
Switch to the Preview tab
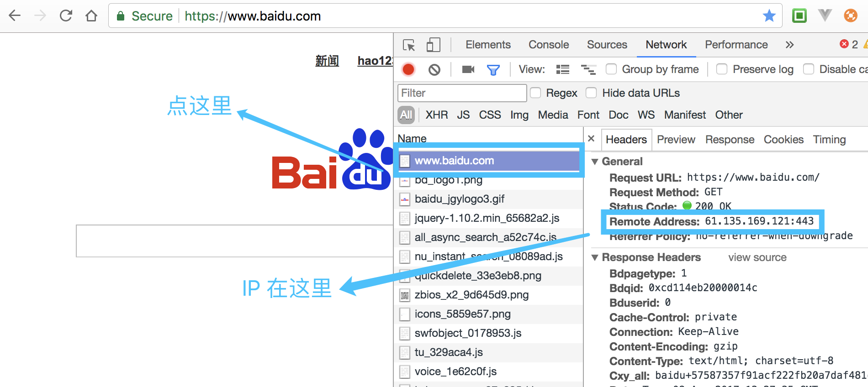click(x=676, y=139)
